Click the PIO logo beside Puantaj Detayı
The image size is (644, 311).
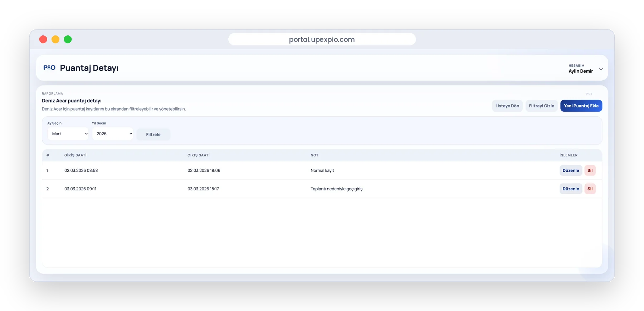49,68
